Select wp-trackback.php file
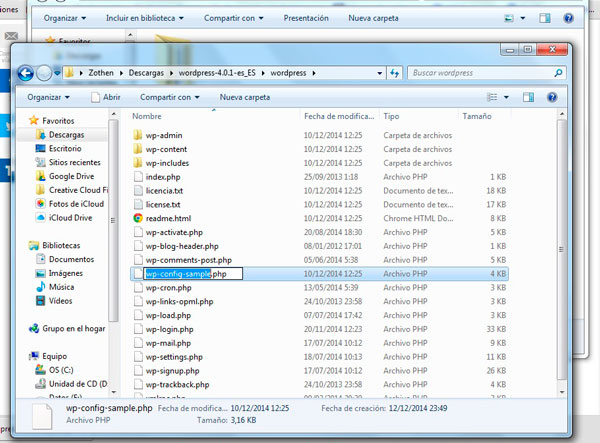This screenshot has height=443, width=600. pyautogui.click(x=178, y=384)
